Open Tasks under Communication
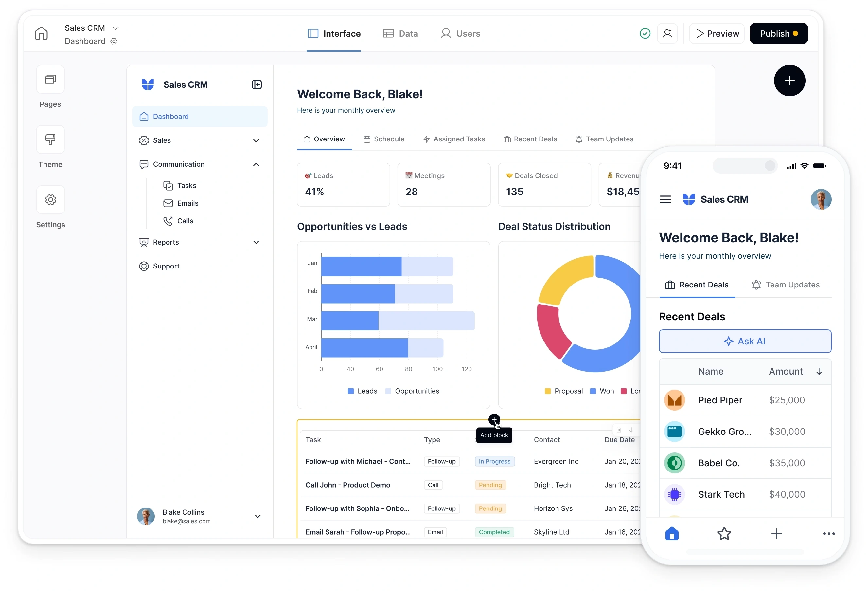Viewport: 868px width, 591px height. tap(180, 186)
